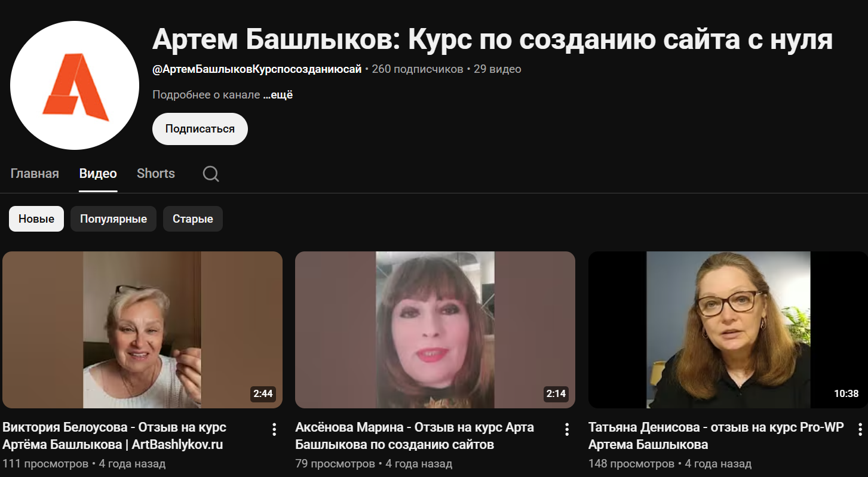Screen dimensions: 868x477
Task: Play the Виктория Белоусова review thumbnail
Action: [x=142, y=330]
